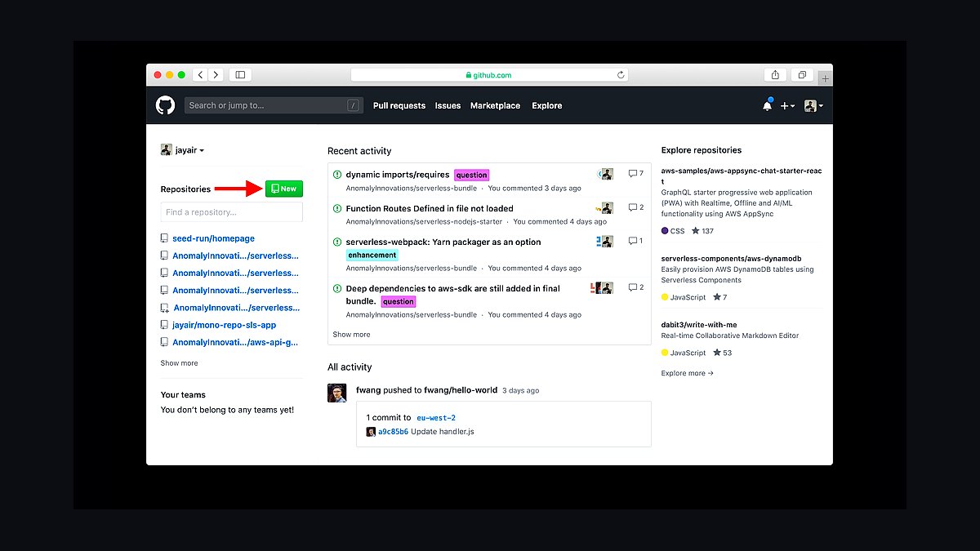
Task: Open the issue status icon of Function Routes
Action: (337, 209)
